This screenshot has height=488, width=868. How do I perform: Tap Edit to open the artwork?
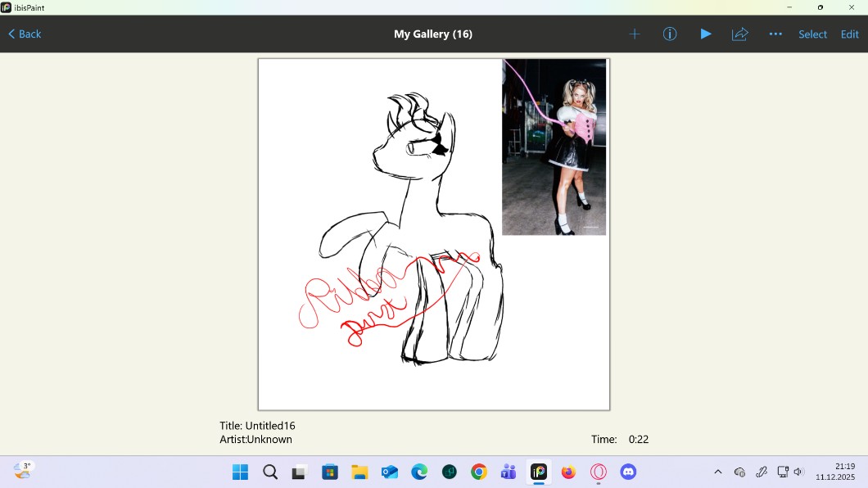[850, 34]
